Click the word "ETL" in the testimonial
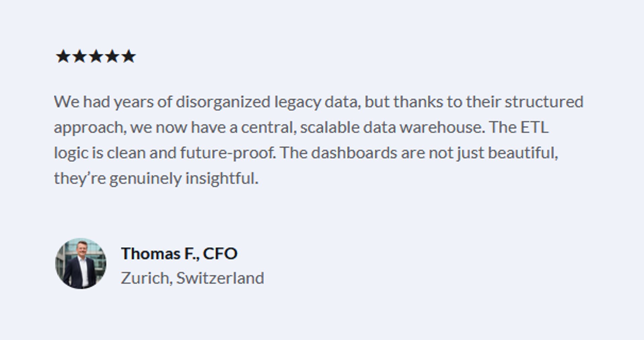 (x=534, y=127)
